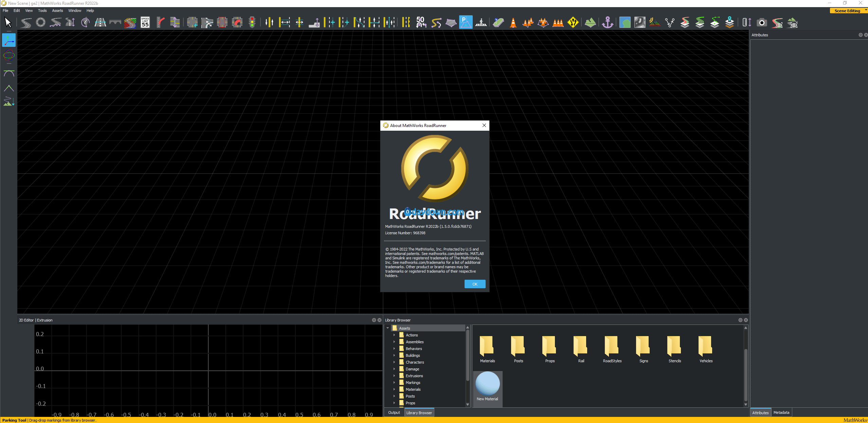Select the arrow selection tool in toolbar

point(8,23)
